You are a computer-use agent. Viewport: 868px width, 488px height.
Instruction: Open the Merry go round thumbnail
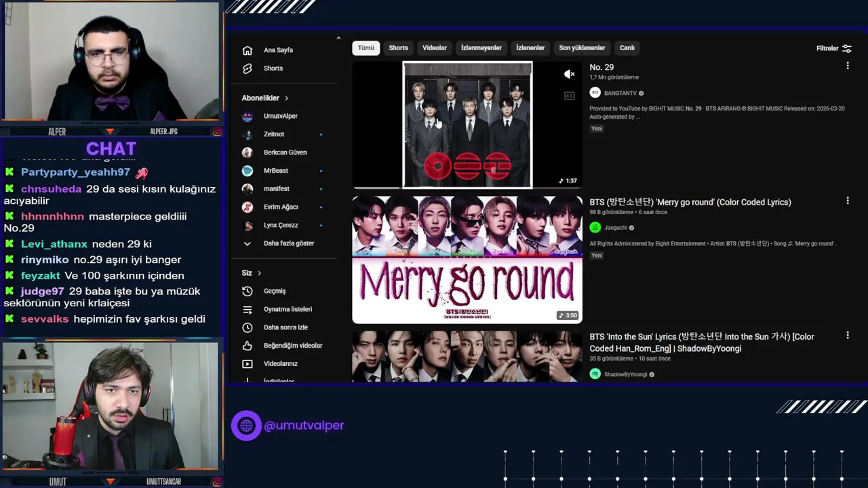point(467,260)
